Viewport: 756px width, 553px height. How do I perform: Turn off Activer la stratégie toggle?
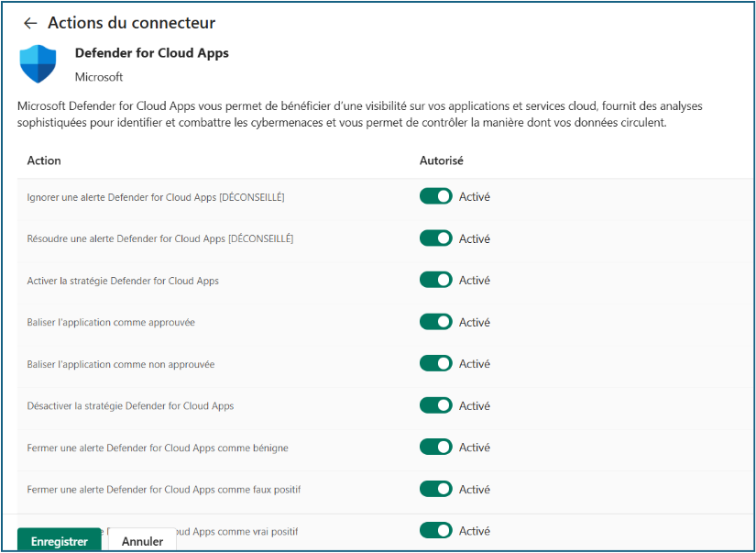click(436, 280)
